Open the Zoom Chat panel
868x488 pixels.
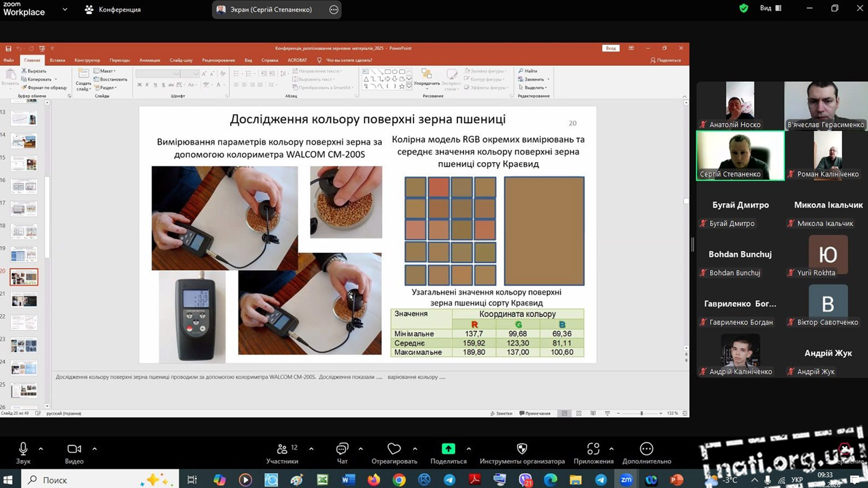coord(342,453)
